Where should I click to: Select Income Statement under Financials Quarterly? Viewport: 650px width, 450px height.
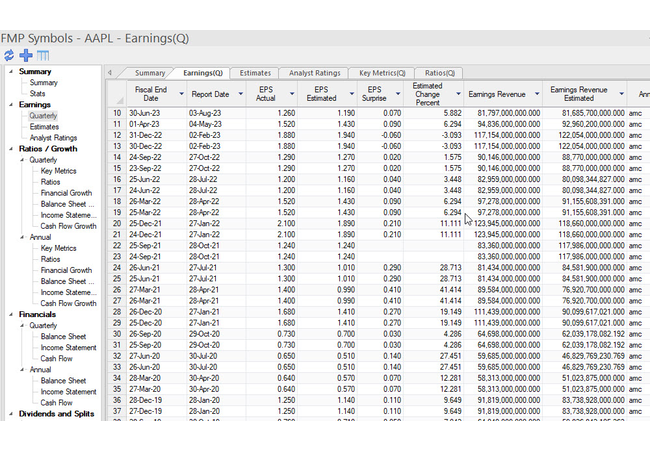click(68, 348)
